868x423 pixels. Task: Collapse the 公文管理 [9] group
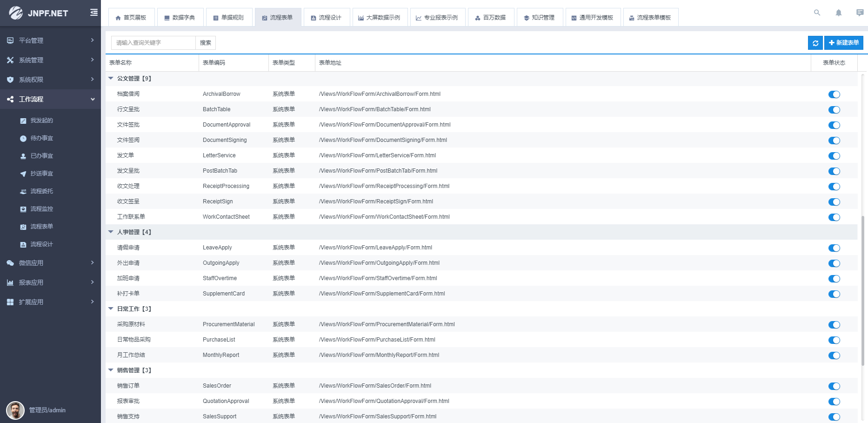pos(111,78)
